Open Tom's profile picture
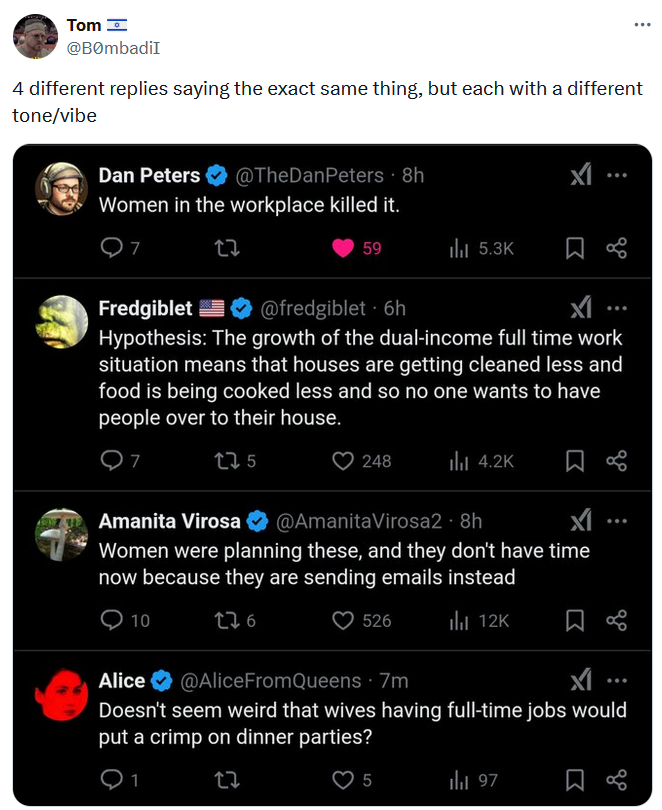The height and width of the screenshot is (810, 662). point(33,33)
